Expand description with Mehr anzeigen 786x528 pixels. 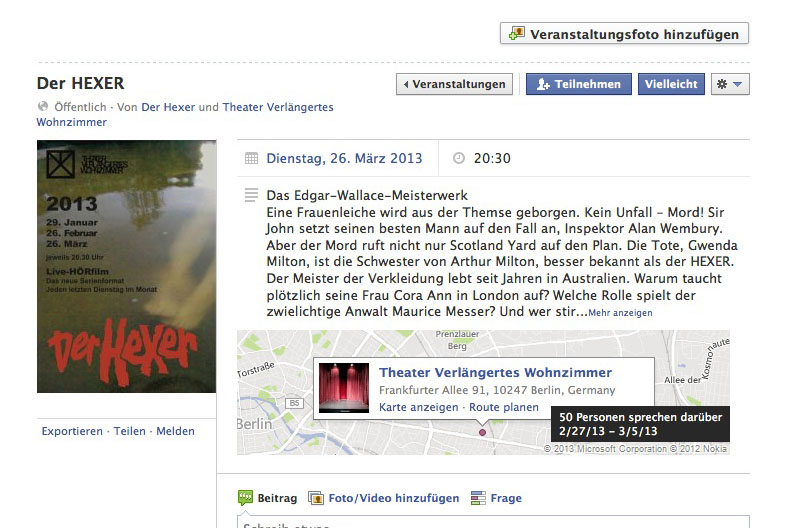coord(620,313)
